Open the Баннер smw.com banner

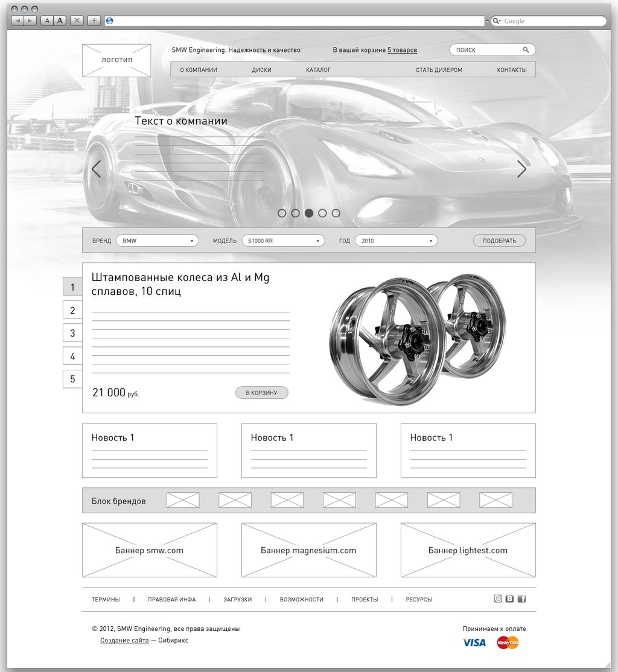point(150,550)
